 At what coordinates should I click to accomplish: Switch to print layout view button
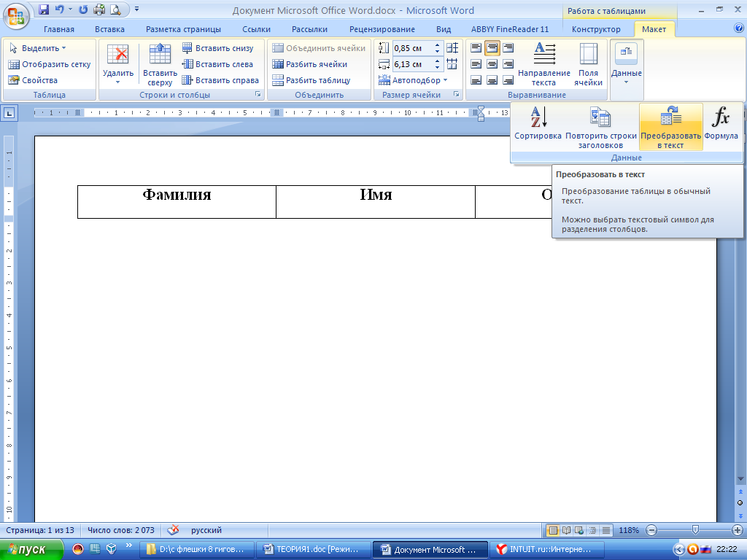click(553, 530)
